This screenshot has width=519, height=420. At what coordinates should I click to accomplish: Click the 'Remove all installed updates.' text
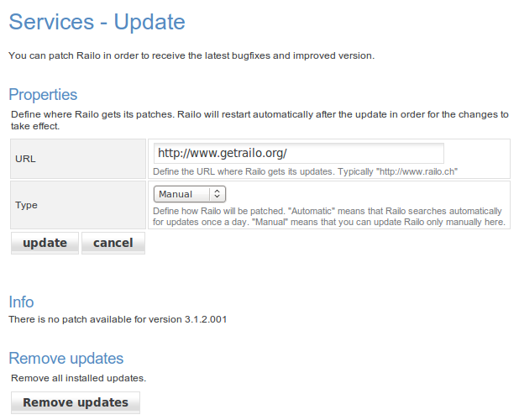click(x=78, y=378)
